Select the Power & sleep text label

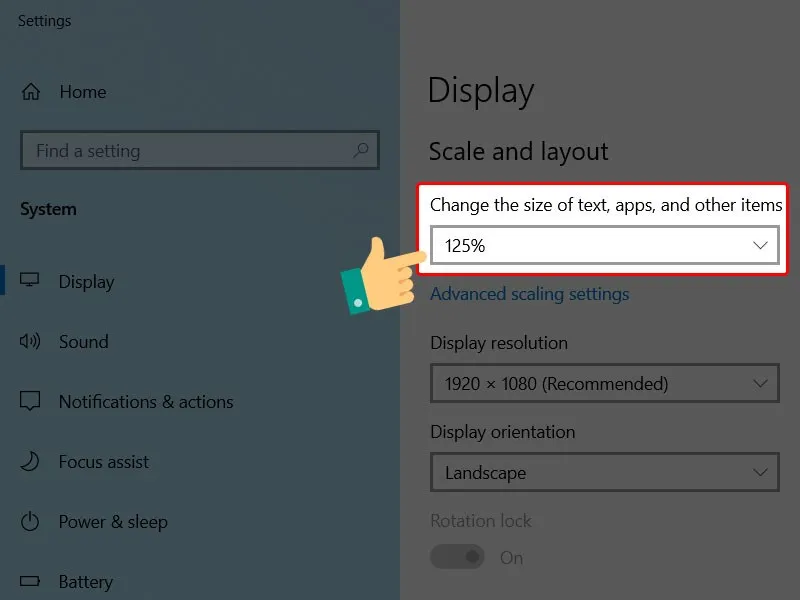click(113, 522)
